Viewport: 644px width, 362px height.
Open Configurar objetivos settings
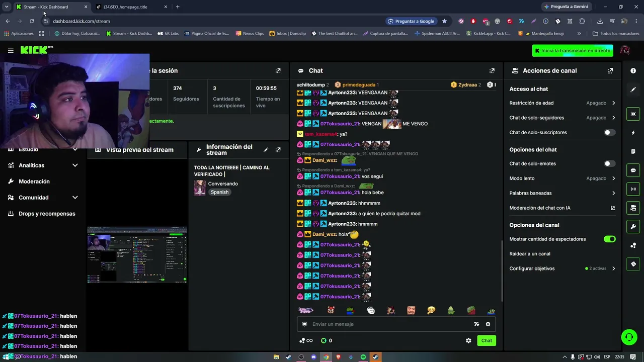pos(562,268)
